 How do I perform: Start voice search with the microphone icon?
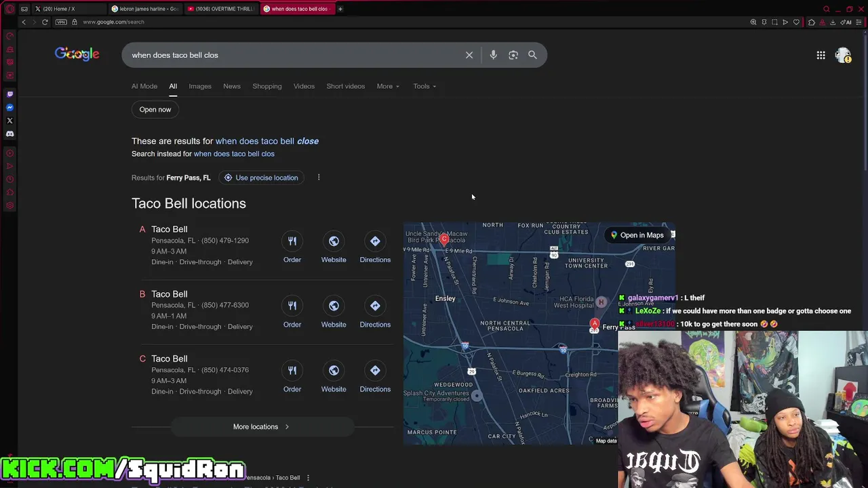(493, 55)
